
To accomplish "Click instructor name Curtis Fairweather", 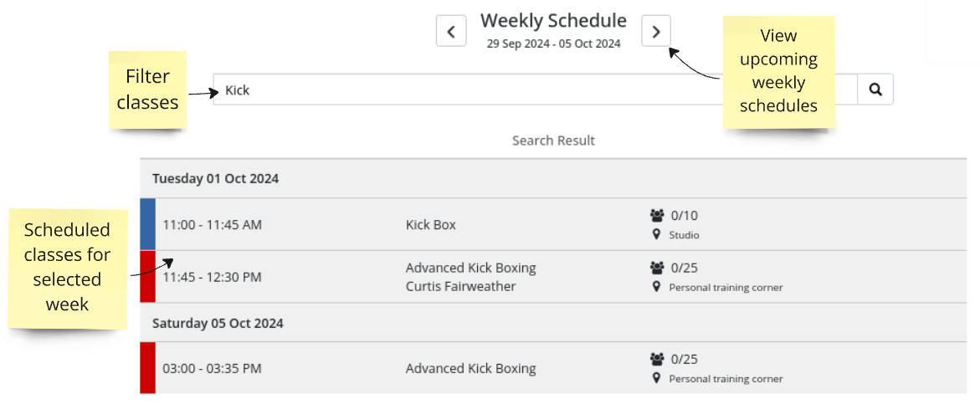I will 460,287.
